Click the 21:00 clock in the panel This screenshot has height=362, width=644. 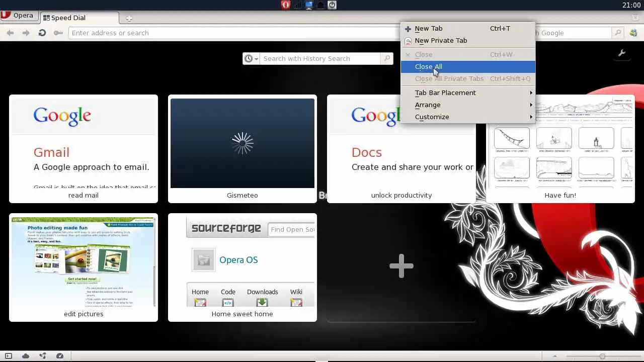pos(631,5)
